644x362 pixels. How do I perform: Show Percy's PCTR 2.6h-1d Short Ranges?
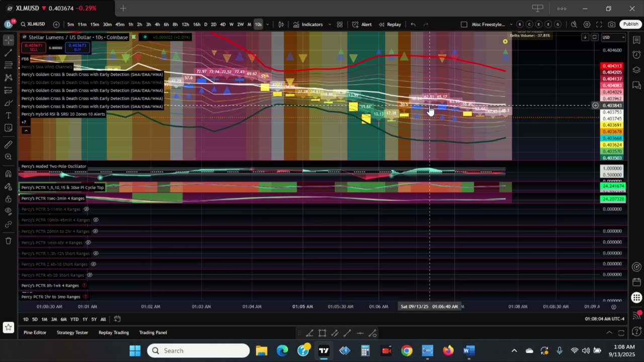coord(93,264)
